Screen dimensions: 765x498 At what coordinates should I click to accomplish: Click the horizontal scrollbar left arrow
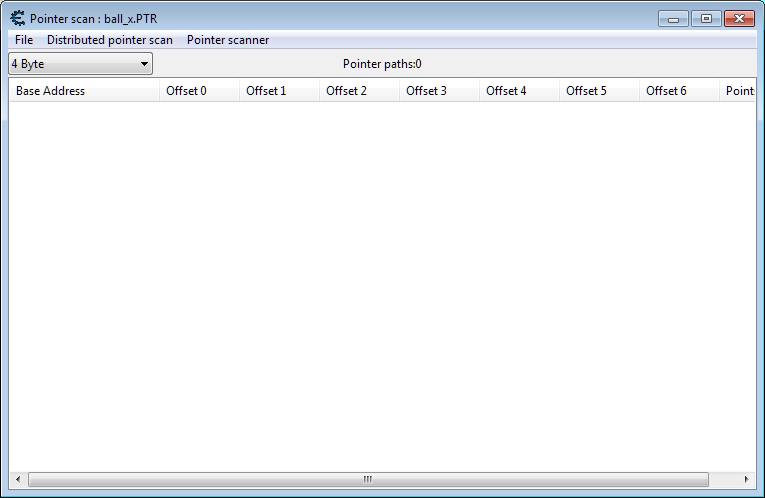point(18,479)
